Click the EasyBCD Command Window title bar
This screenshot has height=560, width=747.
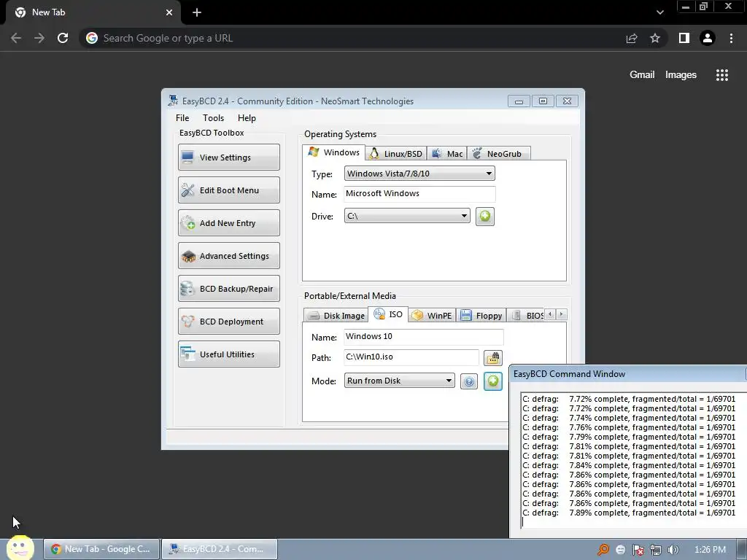tap(628, 374)
